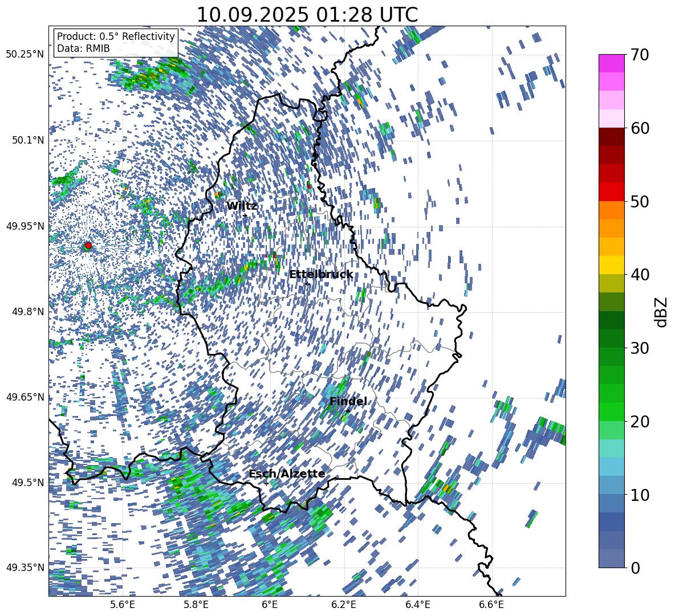Click the light blue swatch just above 10 dBZ
This screenshot has width=675, height=616.
pyautogui.click(x=611, y=485)
